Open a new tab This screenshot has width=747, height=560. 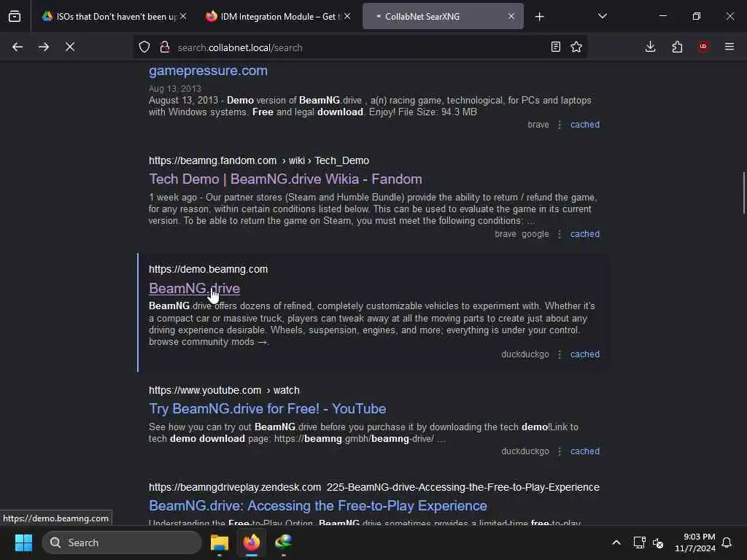[539, 17]
